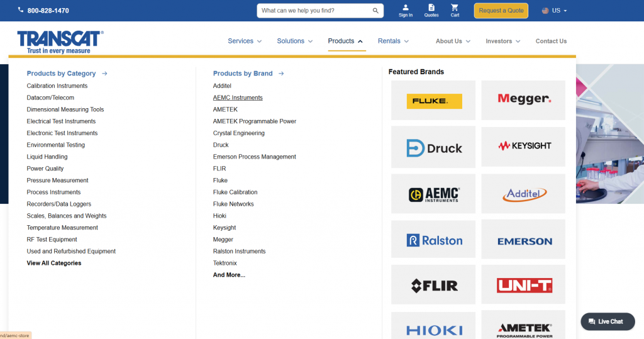Open the US region dropdown
Viewport: 644px width, 339px height.
[555, 11]
